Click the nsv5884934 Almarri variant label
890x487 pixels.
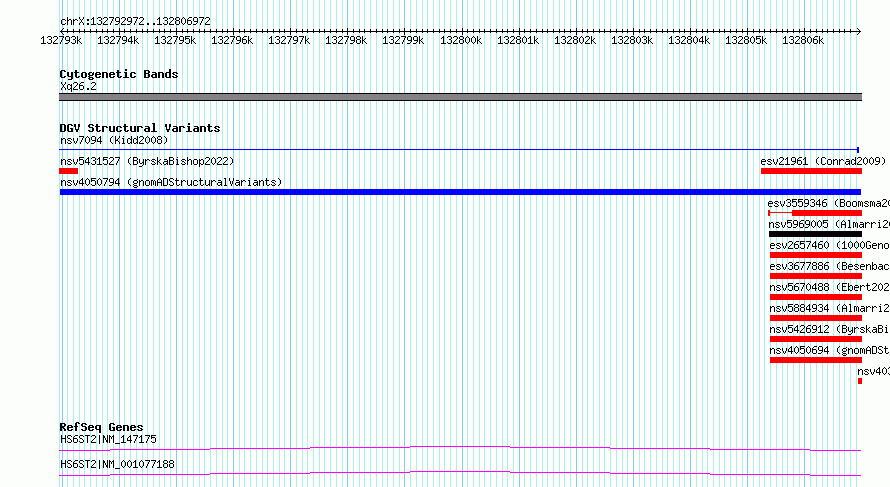(x=829, y=308)
